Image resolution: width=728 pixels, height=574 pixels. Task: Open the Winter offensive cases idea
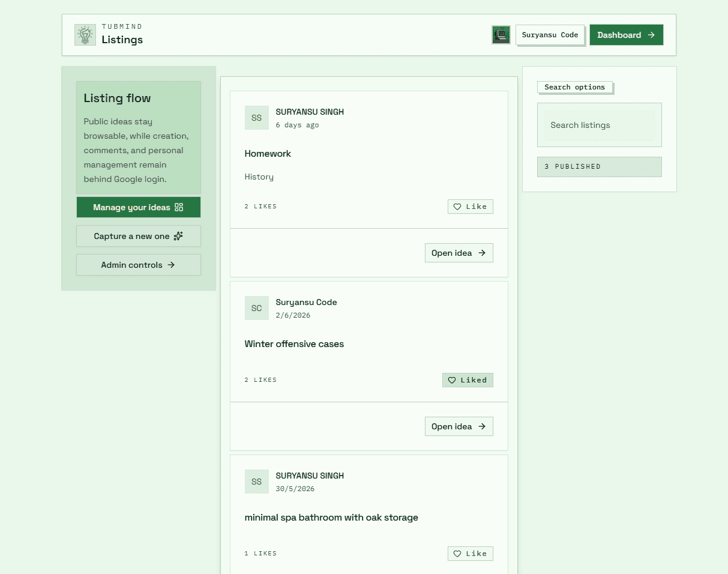tap(459, 426)
